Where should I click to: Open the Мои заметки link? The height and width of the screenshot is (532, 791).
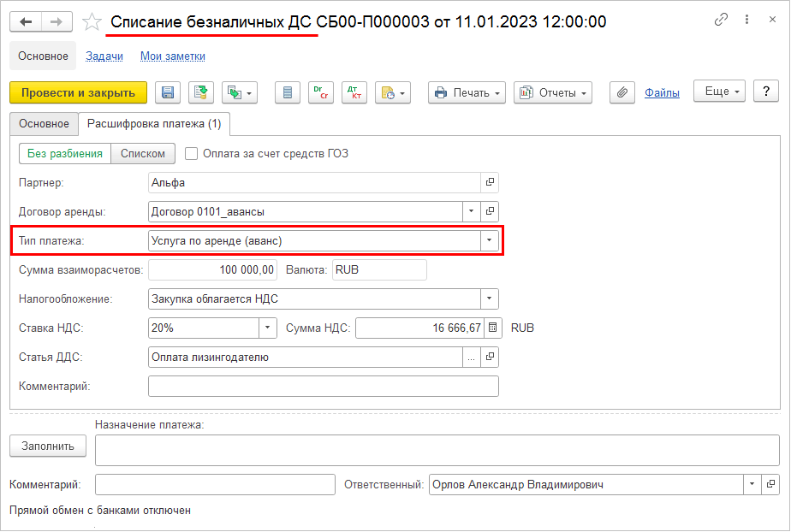point(173,56)
